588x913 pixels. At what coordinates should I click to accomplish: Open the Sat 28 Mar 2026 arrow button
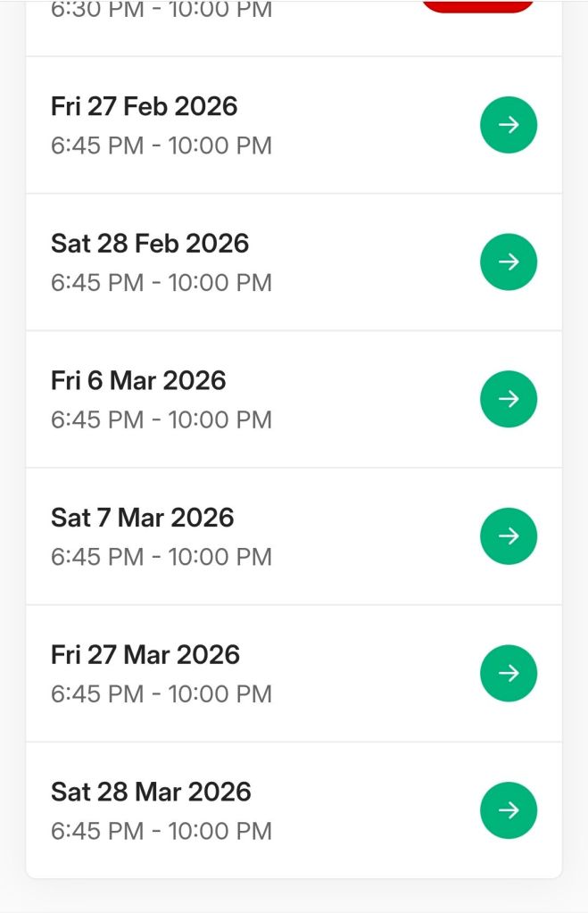[x=509, y=810]
